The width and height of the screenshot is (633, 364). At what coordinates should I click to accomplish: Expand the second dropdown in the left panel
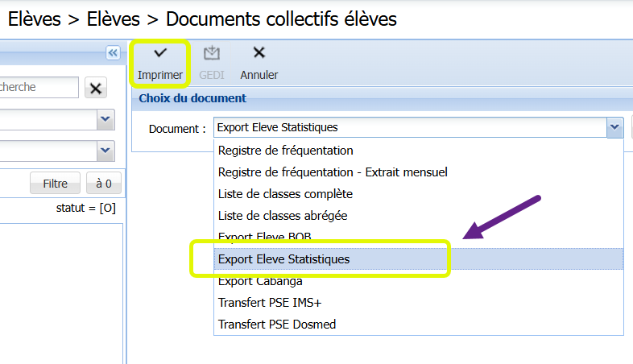click(105, 151)
